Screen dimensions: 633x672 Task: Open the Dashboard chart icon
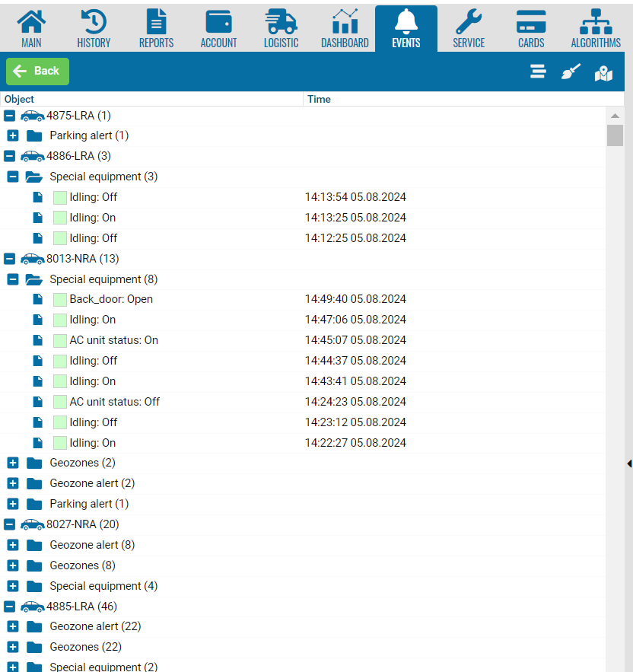pyautogui.click(x=345, y=22)
